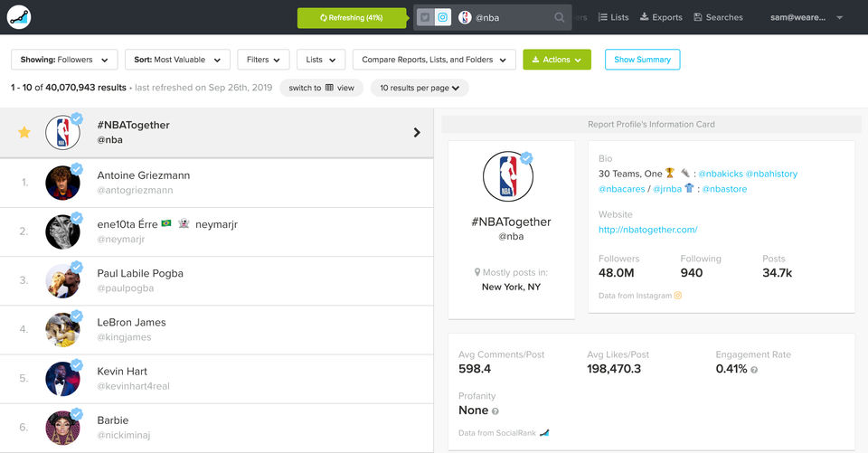868x453 pixels.
Task: Click LeBron James's avatar
Action: coord(62,329)
